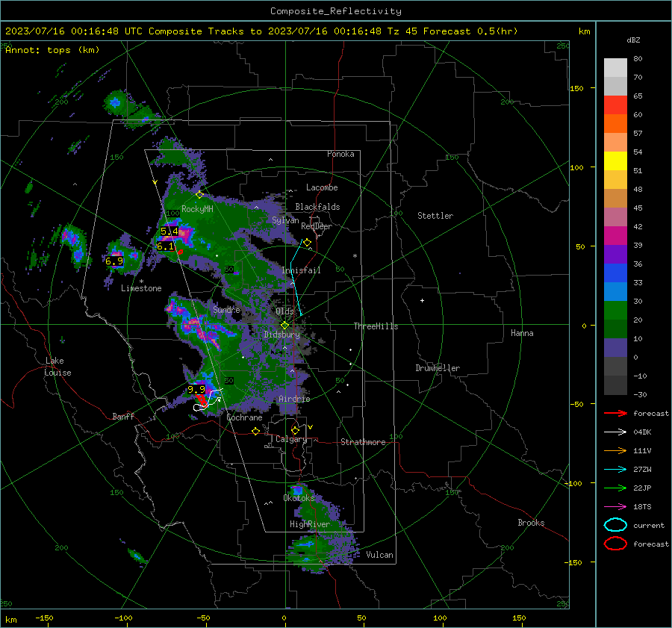Click the Calgary city label
The width and height of the screenshot is (672, 628).
click(x=291, y=439)
